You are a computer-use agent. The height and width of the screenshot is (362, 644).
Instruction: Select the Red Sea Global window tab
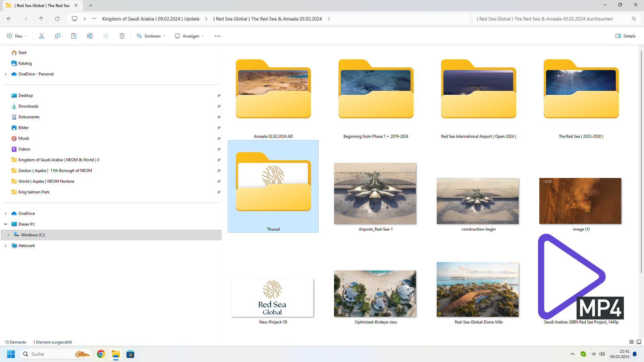pos(42,5)
